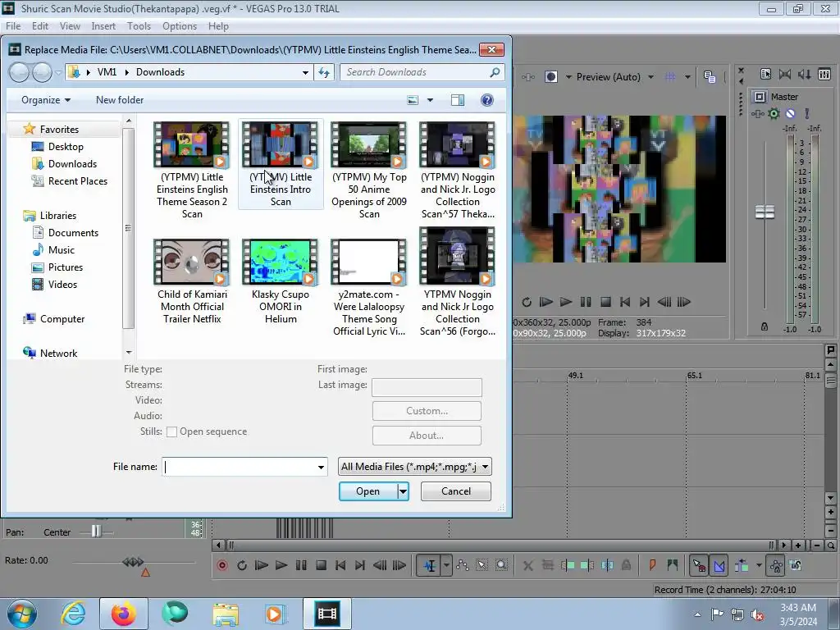Open the Edit menu
840x630 pixels.
pos(40,26)
